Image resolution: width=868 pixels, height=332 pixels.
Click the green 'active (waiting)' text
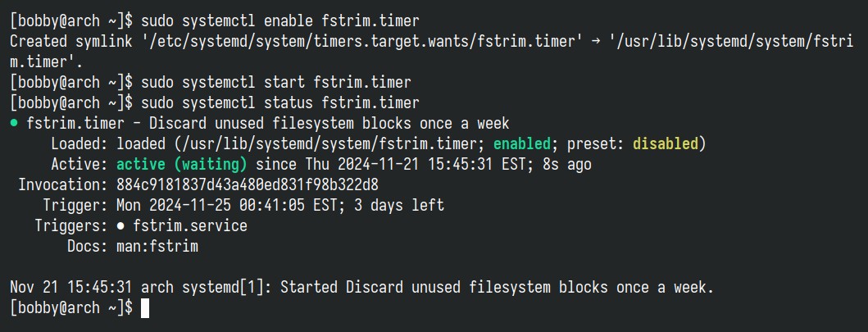tap(182, 165)
